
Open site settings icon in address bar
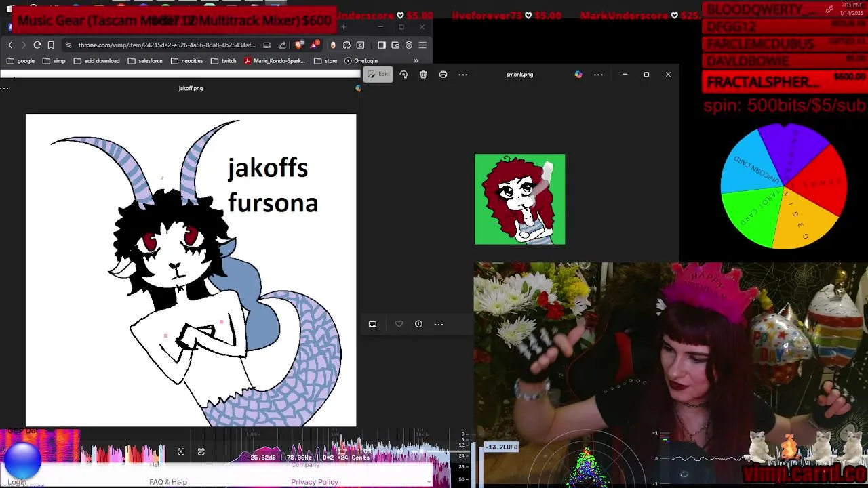tap(68, 45)
